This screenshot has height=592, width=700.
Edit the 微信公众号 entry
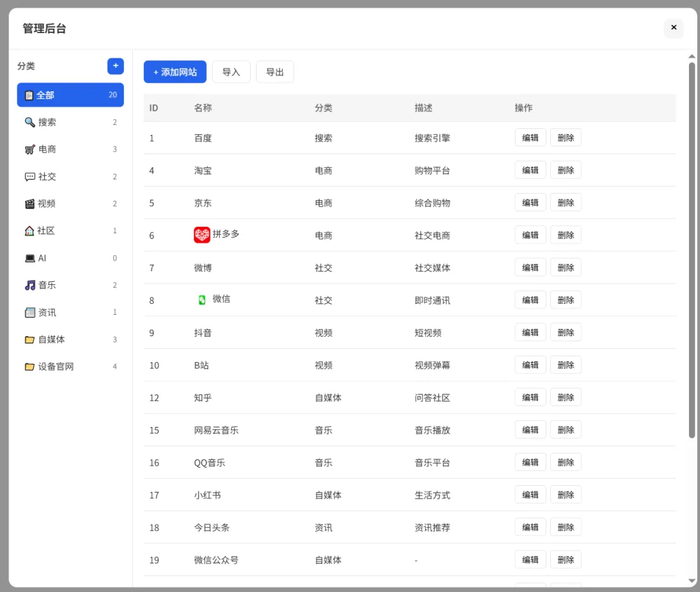pos(530,560)
